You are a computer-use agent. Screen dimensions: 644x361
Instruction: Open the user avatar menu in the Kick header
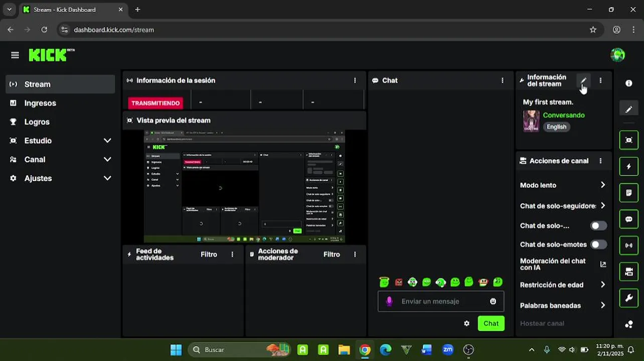[618, 55]
